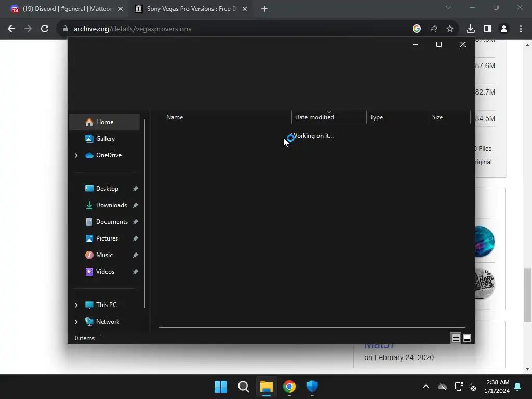This screenshot has height=399, width=532.
Task: Select This PC in sidebar
Action: coord(106,305)
